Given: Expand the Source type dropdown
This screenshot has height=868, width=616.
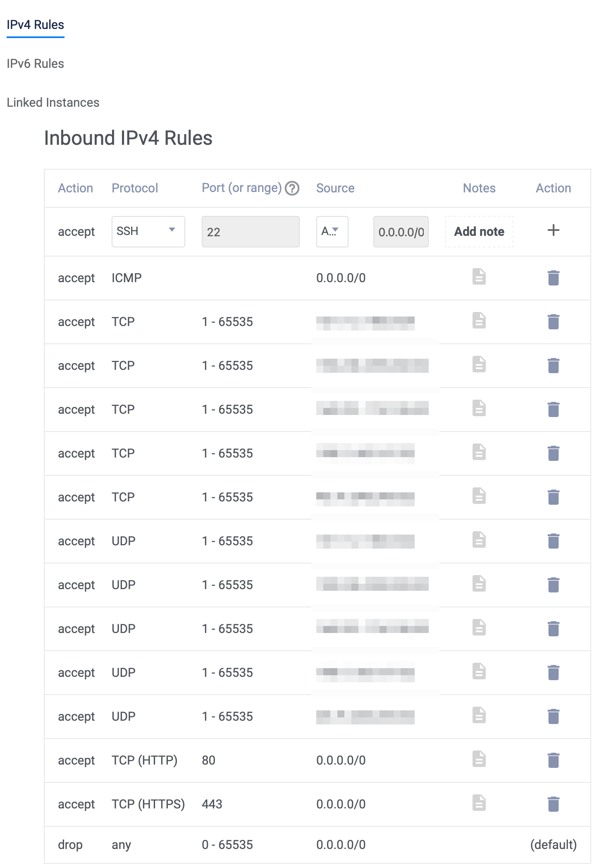Looking at the screenshot, I should 332,231.
